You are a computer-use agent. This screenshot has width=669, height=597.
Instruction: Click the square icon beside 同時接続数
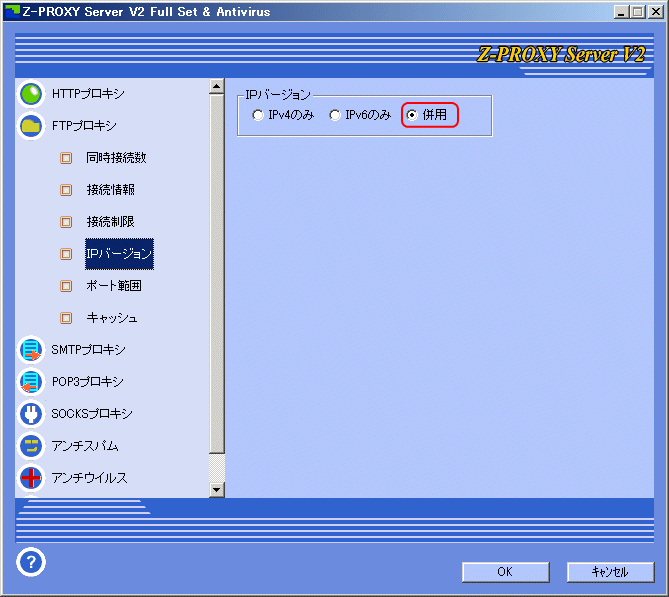pos(66,158)
